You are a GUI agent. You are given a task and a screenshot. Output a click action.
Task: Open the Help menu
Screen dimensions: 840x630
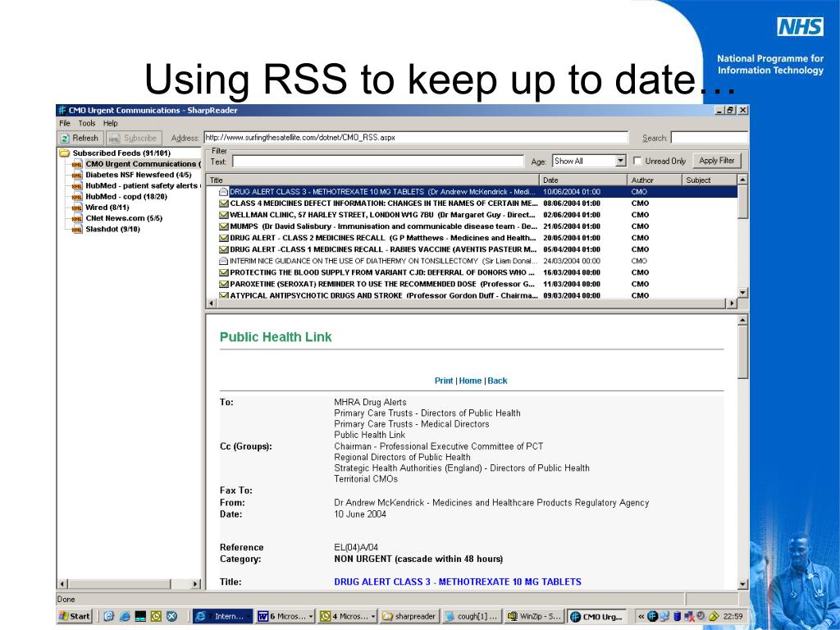[110, 123]
